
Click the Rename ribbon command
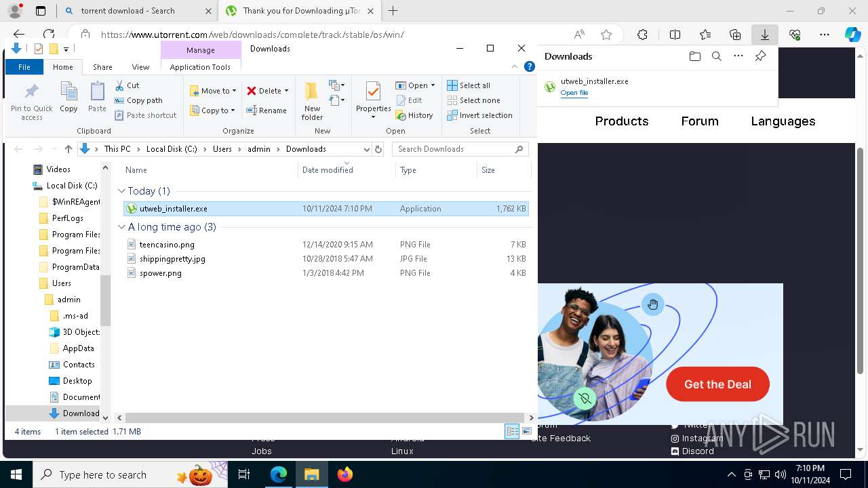click(x=267, y=110)
